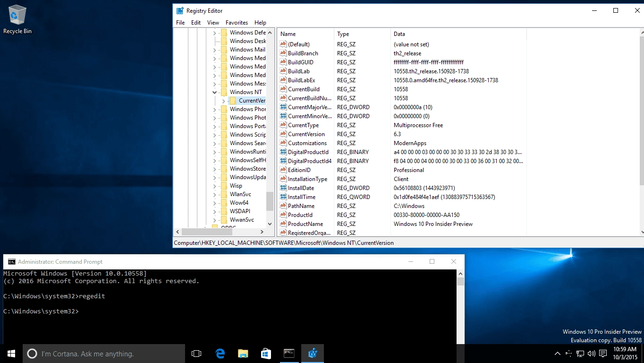Select the InstallationType value name
644x363 pixels.
[308, 179]
